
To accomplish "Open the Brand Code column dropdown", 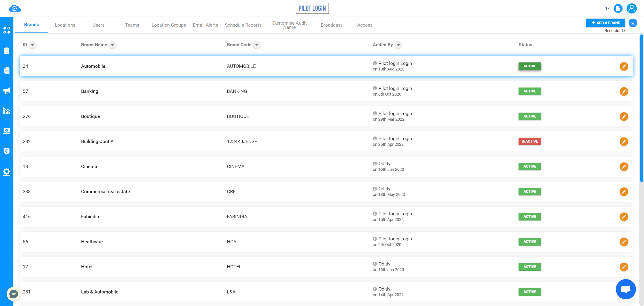I will coord(257,45).
